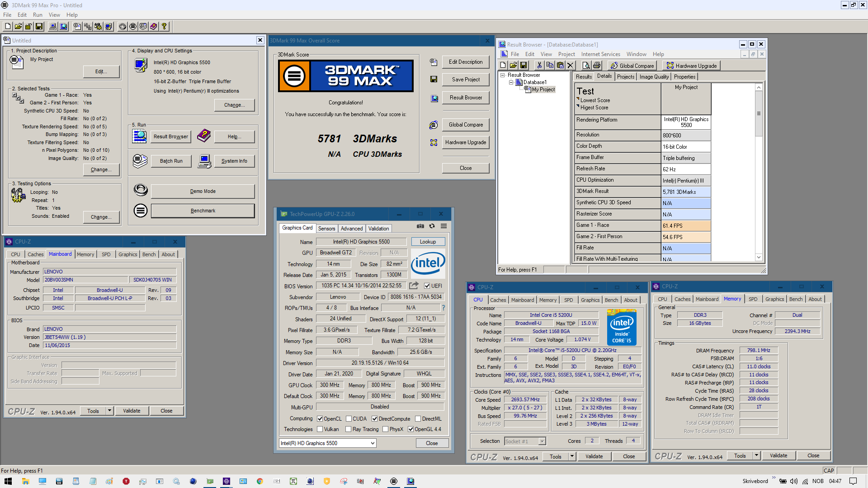Click the Result Browser vertical scrollbar thumb
The height and width of the screenshot is (488, 868).
pos(759,114)
